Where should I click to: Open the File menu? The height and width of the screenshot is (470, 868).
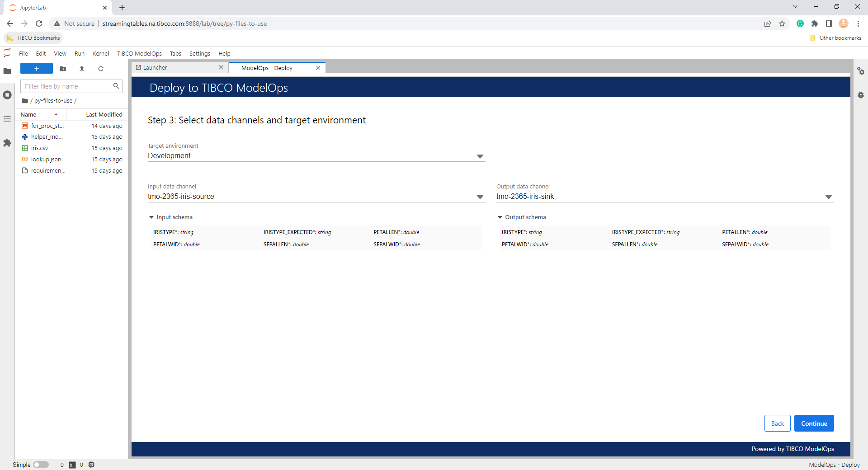pos(24,53)
